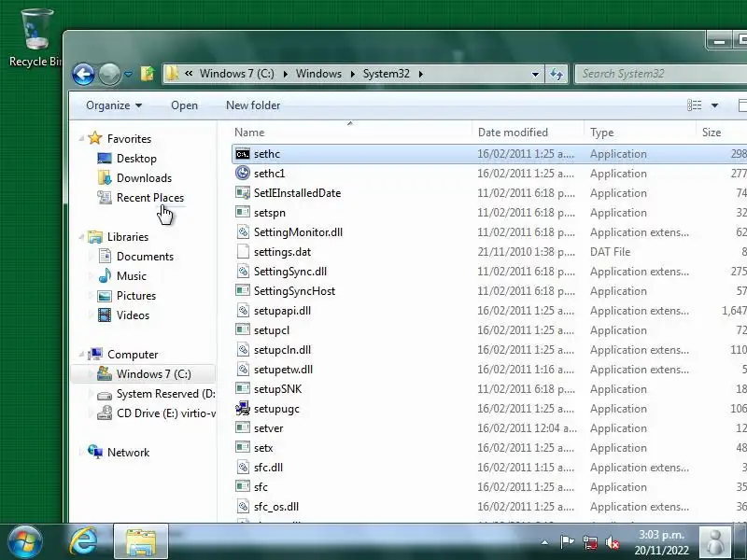Viewport: 747px width, 560px height.
Task: Open CD Drive (E:) virtio
Action: tap(156, 413)
